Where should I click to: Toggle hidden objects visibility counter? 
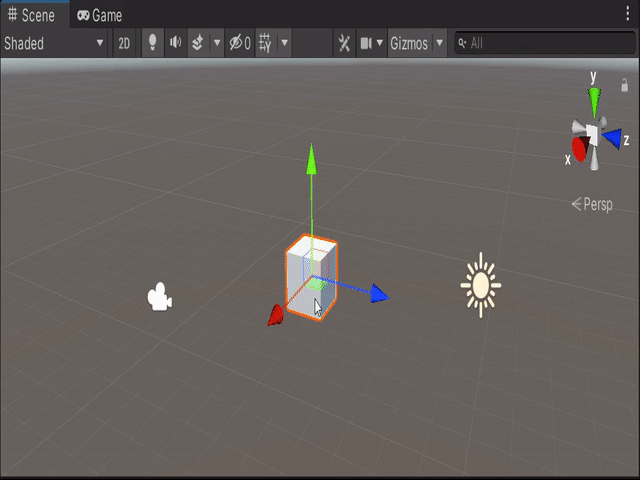[x=240, y=43]
